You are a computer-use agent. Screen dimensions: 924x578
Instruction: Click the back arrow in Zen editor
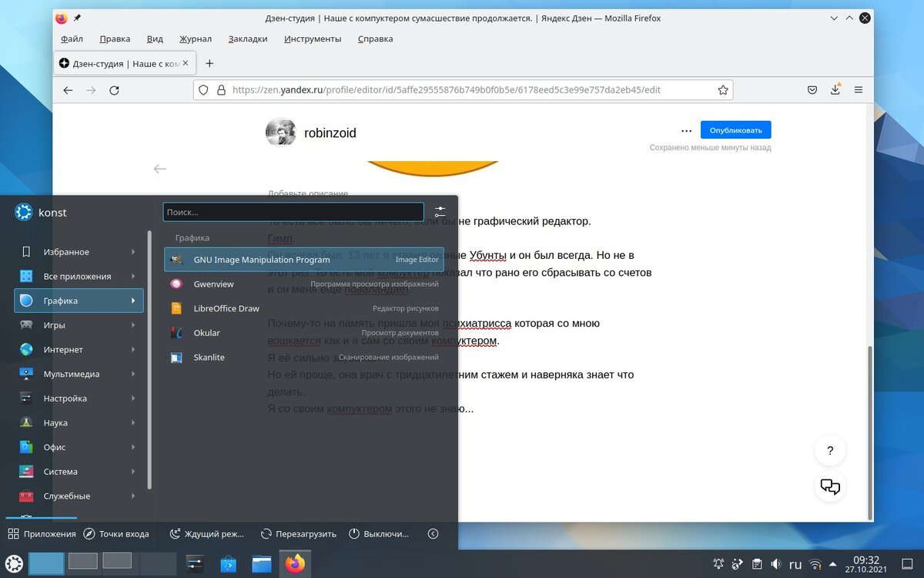tap(160, 169)
